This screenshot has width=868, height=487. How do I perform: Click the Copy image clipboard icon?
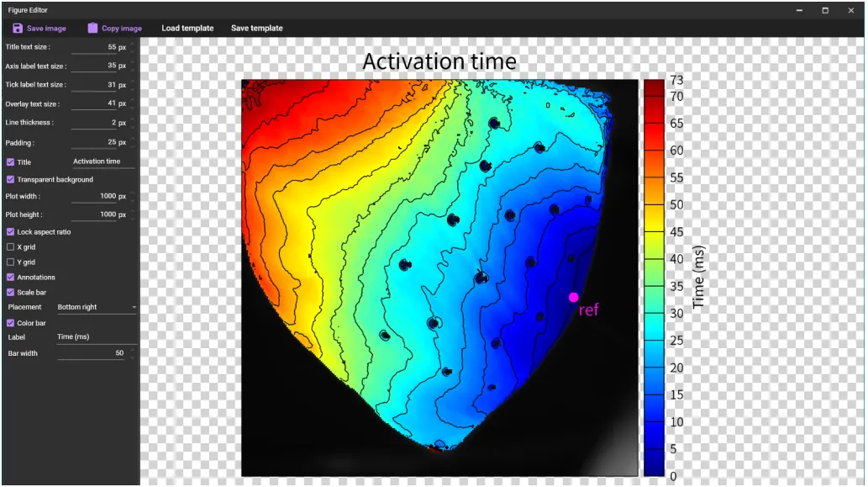click(92, 28)
